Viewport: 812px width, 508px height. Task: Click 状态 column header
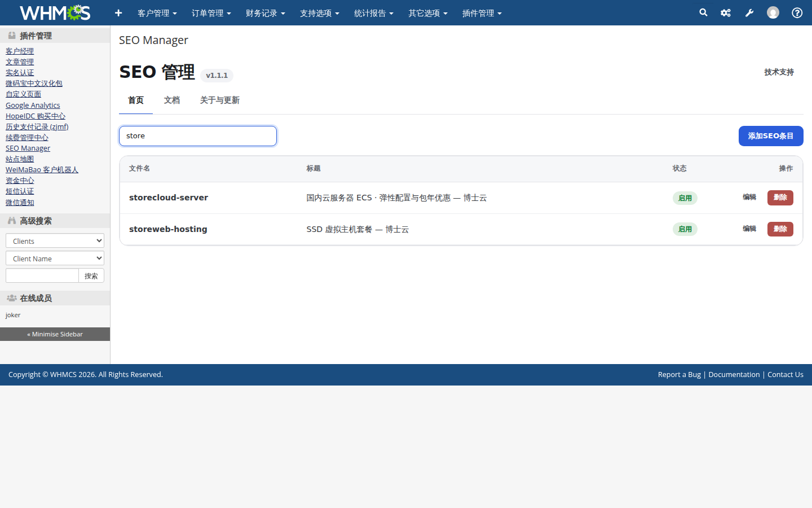pyautogui.click(x=679, y=168)
